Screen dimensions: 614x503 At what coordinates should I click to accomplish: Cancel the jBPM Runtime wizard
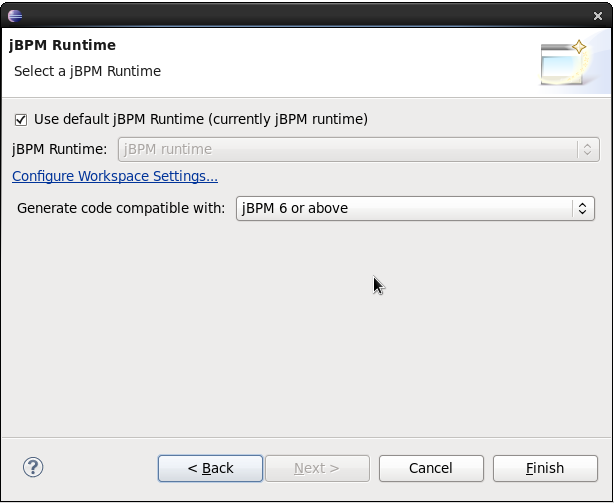point(431,468)
